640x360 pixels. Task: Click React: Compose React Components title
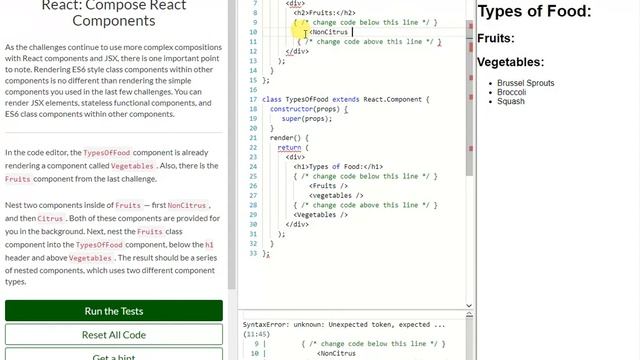coord(114,13)
